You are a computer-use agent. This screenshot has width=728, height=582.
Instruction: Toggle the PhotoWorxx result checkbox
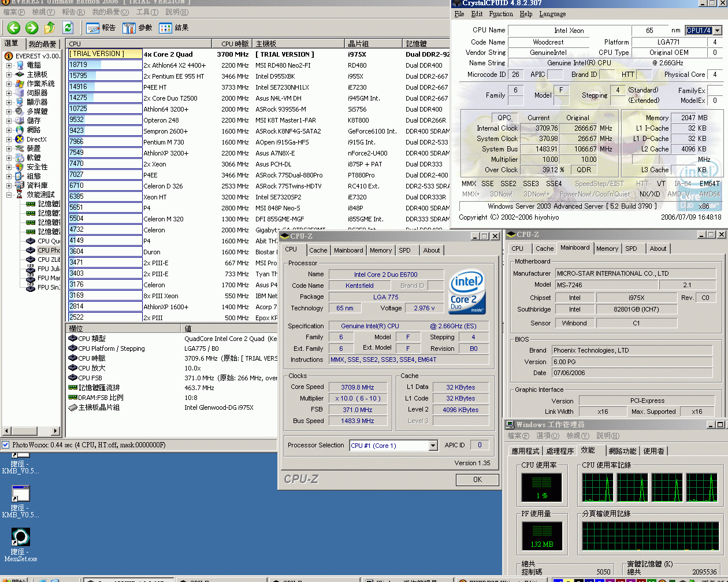point(6,445)
